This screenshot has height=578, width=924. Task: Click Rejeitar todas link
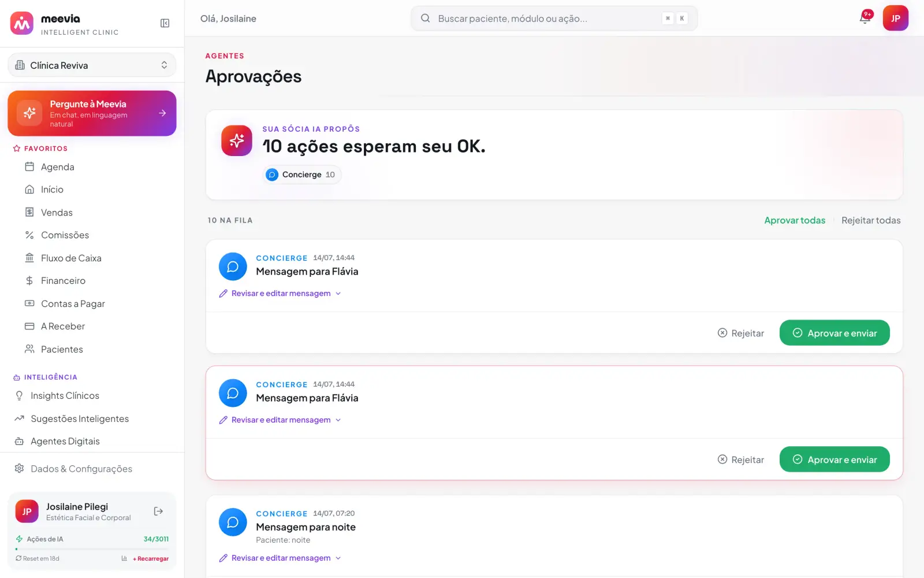[871, 220]
